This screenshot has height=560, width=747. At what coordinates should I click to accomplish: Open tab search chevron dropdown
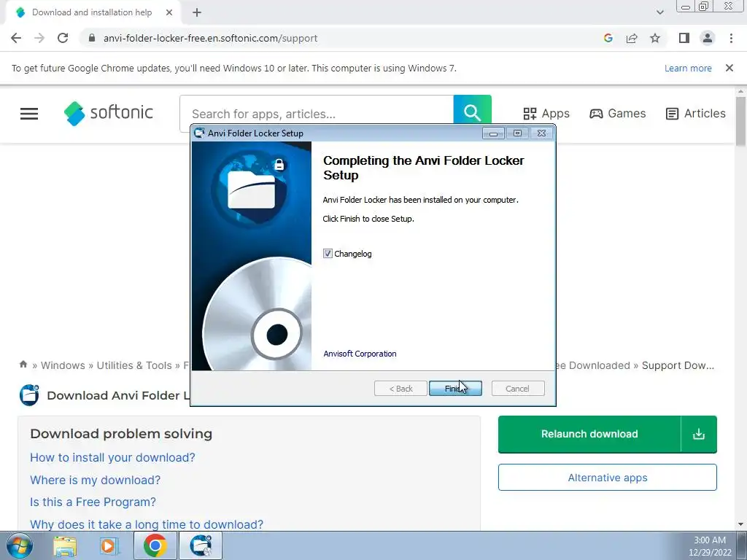(x=659, y=12)
